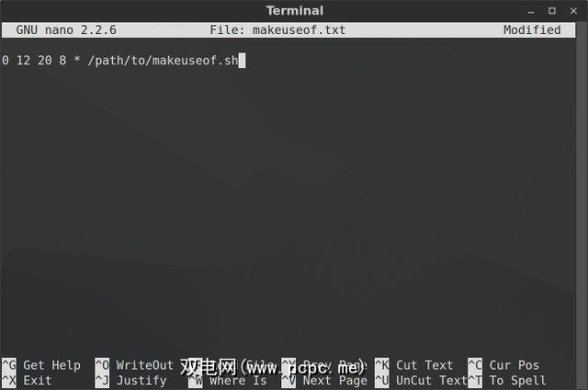Click the ^G Get Help shortcut
588x390 pixels.
[x=40, y=365]
